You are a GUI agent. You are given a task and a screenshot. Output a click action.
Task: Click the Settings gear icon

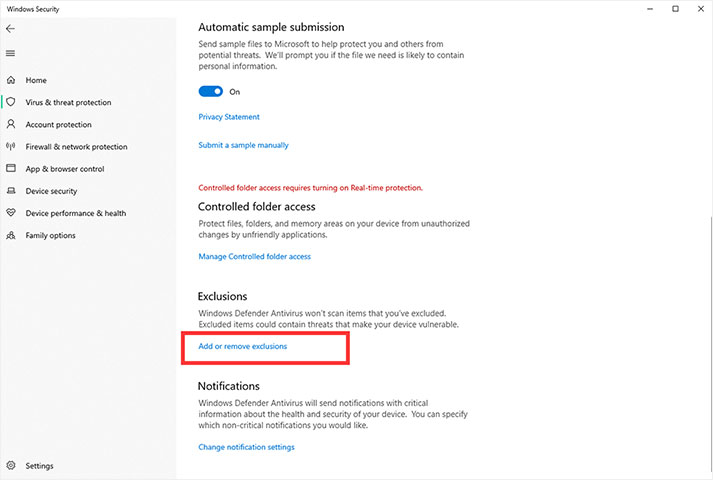point(11,465)
